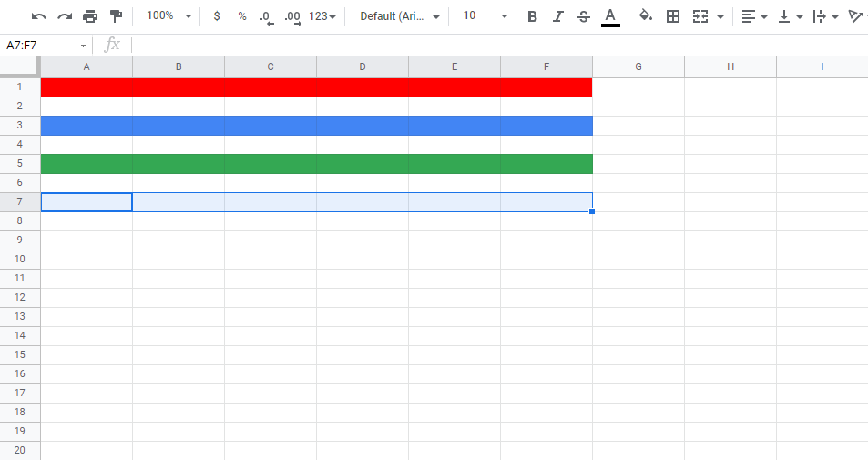Screen dimensions: 868x460
Task: Open the text color picker (underlined A)
Action: click(x=610, y=16)
